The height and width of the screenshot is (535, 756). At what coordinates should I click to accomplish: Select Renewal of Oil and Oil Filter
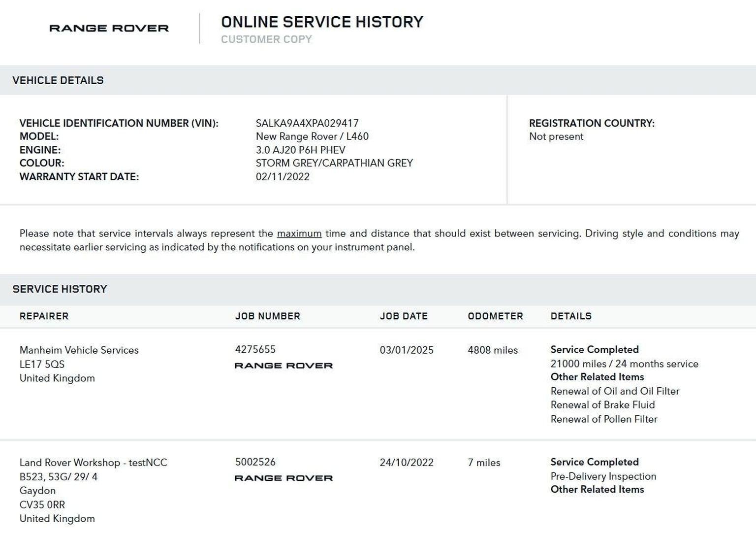coord(615,391)
